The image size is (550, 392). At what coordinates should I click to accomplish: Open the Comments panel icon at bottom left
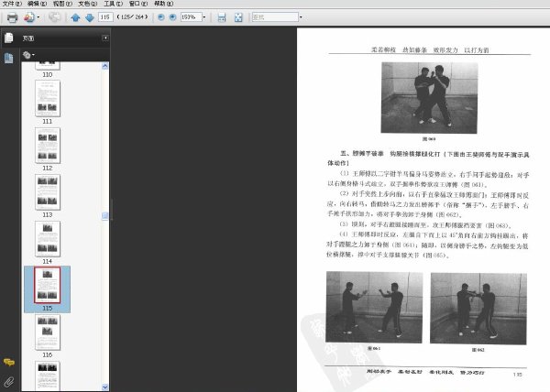click(9, 362)
